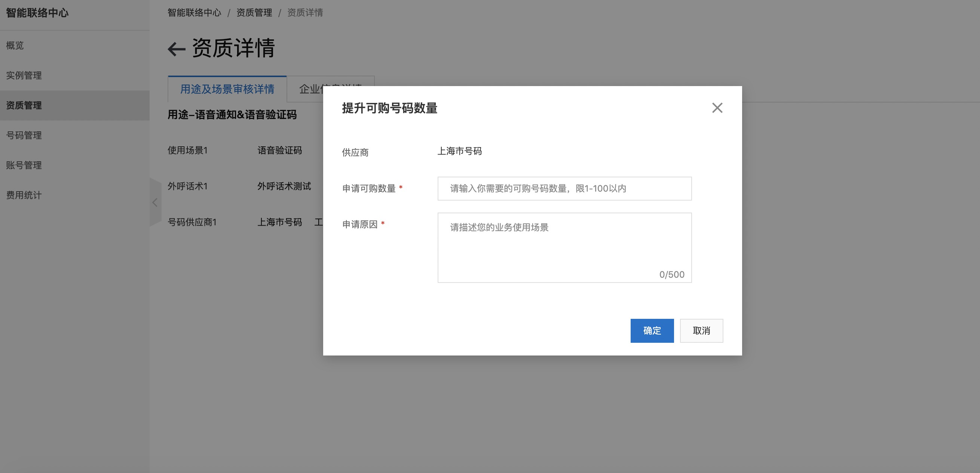Click the 申请可购数量 input field
Image resolution: width=980 pixels, height=473 pixels.
tap(564, 188)
